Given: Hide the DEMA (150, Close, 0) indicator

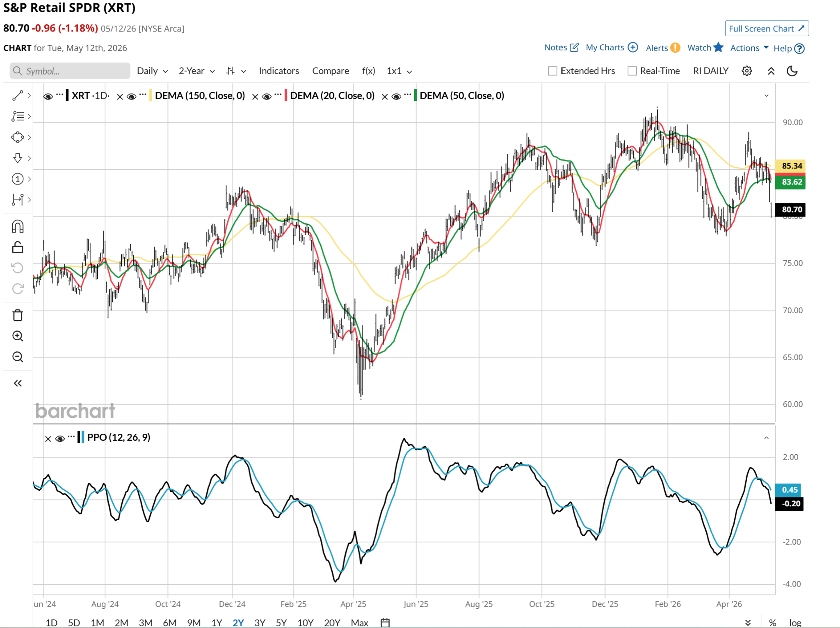Looking at the screenshot, I should pos(132,96).
